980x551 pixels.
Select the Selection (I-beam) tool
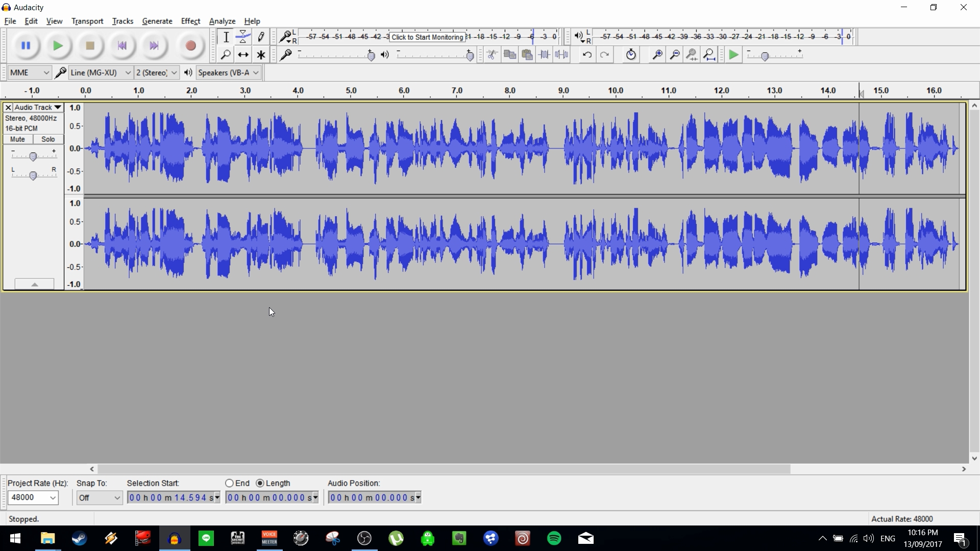[x=226, y=37]
